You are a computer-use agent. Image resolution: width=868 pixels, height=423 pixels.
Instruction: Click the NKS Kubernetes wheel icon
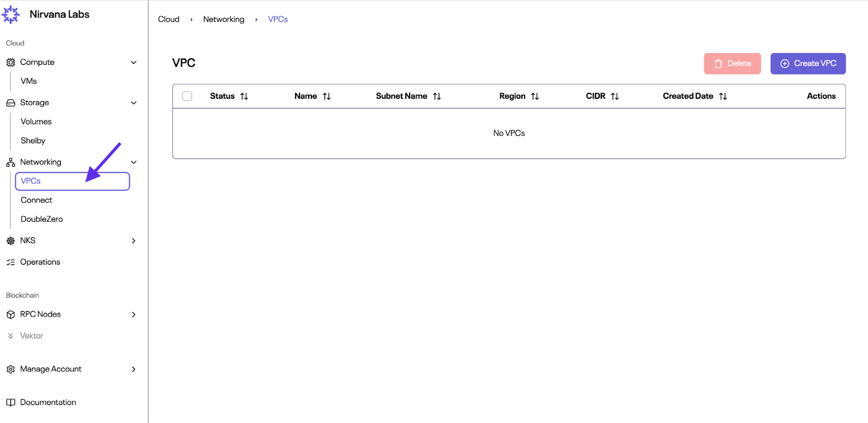point(10,241)
